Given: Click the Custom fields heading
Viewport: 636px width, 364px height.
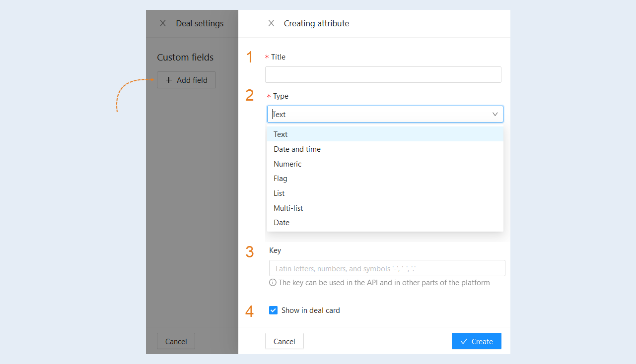Looking at the screenshot, I should 185,58.
